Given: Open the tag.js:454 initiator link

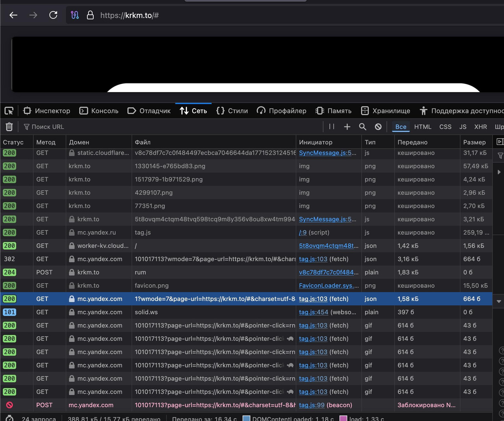Looking at the screenshot, I should [313, 312].
